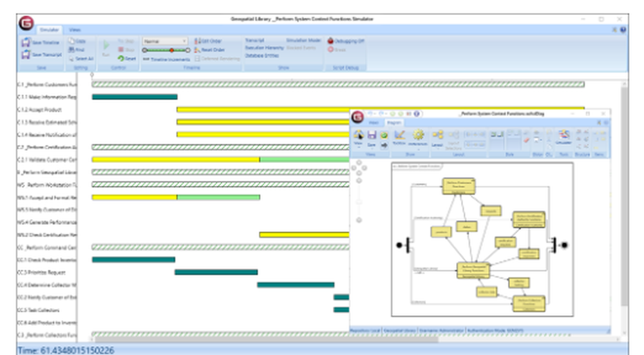Click the help icon in diagram quick toolbar

tap(417, 114)
